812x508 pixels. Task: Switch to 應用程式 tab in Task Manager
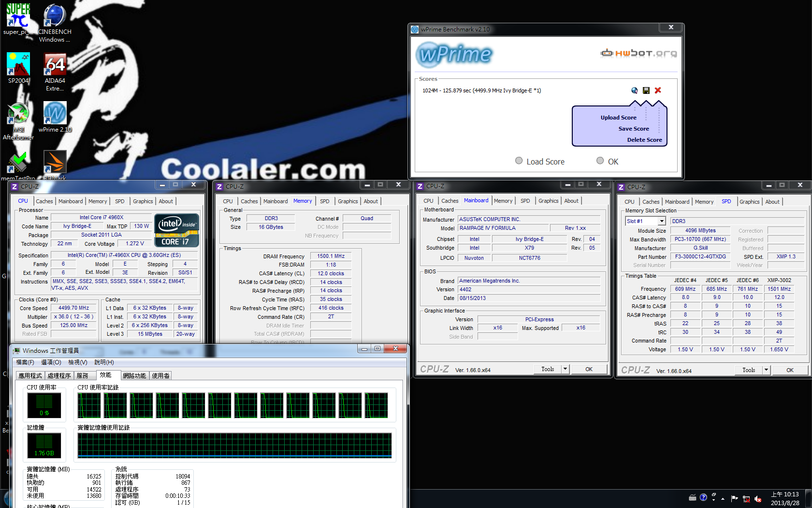[30, 375]
